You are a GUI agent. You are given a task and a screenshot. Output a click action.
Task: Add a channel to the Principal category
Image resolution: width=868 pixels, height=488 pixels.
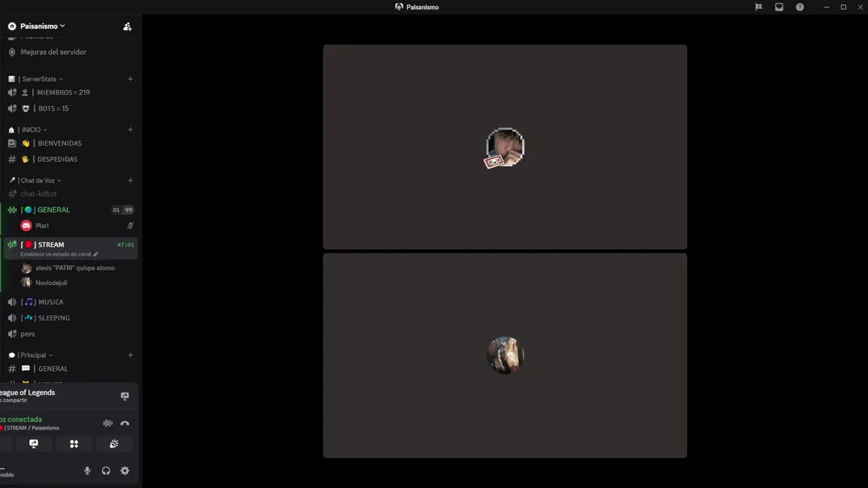coord(130,355)
